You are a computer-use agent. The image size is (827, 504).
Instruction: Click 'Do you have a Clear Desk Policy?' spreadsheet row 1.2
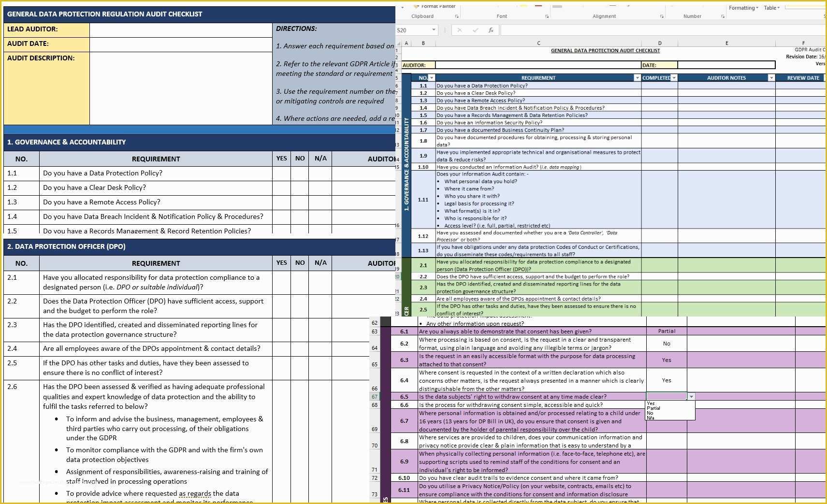click(x=538, y=93)
